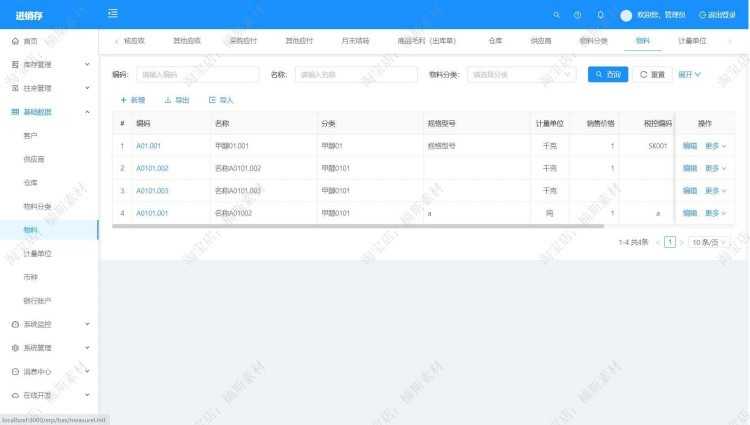
Task: Focus the 编码 search input field
Action: (198, 75)
